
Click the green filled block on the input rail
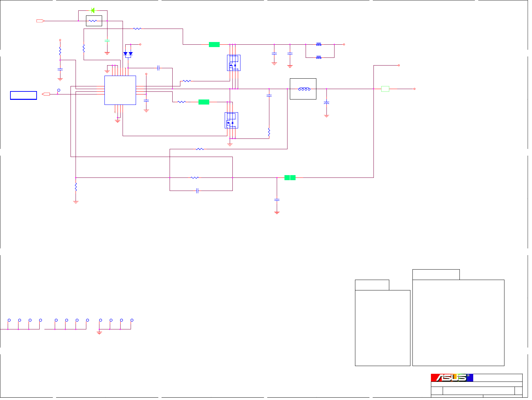[214, 44]
